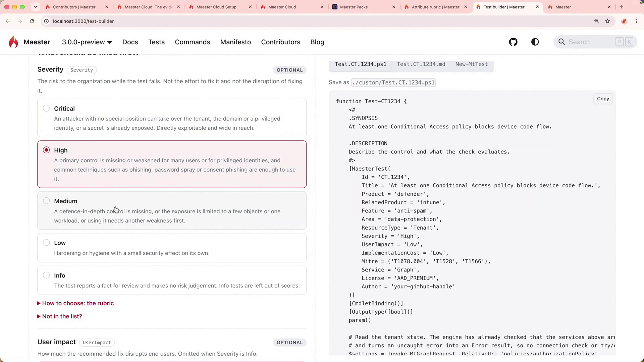
Task: Expand 'How to choose: the rubric'
Action: tap(75, 303)
